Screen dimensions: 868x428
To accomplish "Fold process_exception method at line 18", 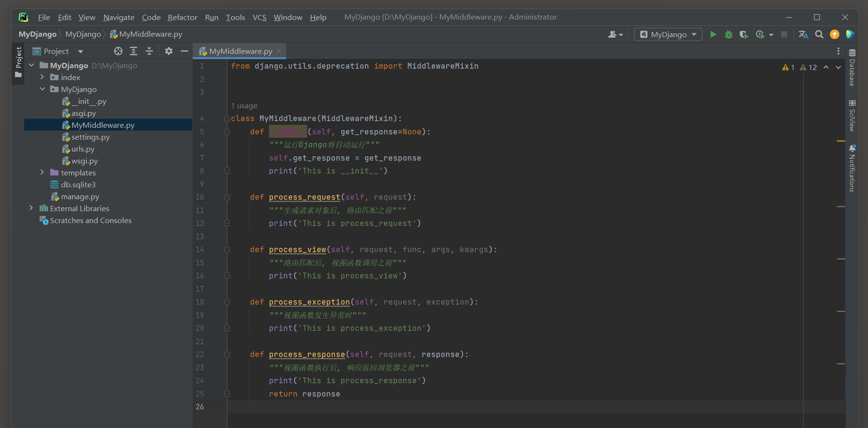I will (227, 302).
